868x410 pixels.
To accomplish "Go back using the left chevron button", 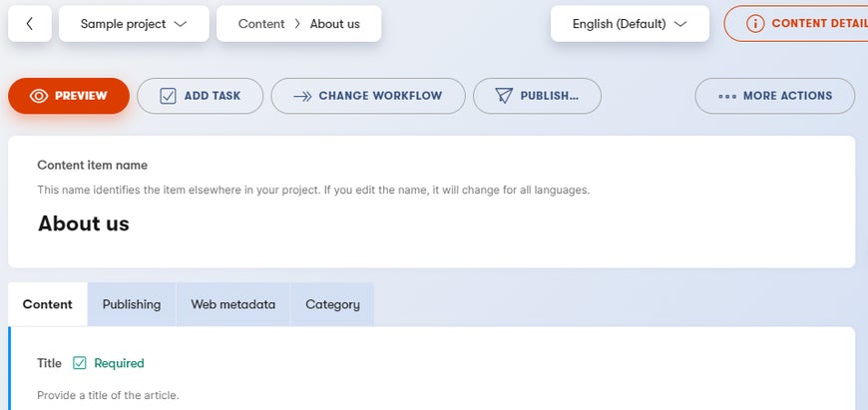I will coord(30,24).
